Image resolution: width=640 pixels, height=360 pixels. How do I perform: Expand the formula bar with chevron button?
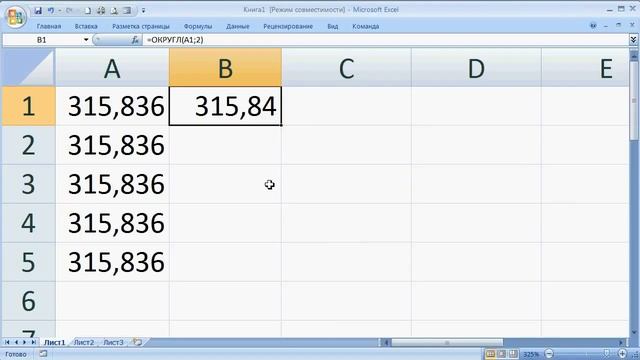coord(633,40)
